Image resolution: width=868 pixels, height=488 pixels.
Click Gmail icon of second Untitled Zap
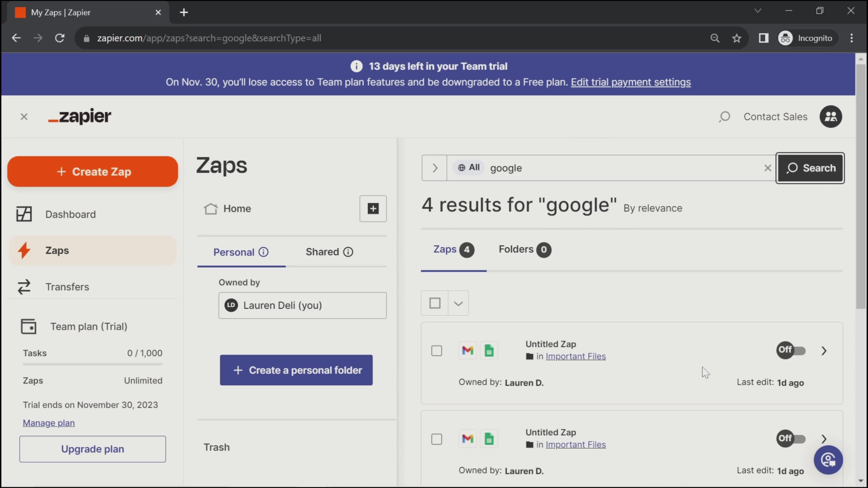[x=467, y=439]
